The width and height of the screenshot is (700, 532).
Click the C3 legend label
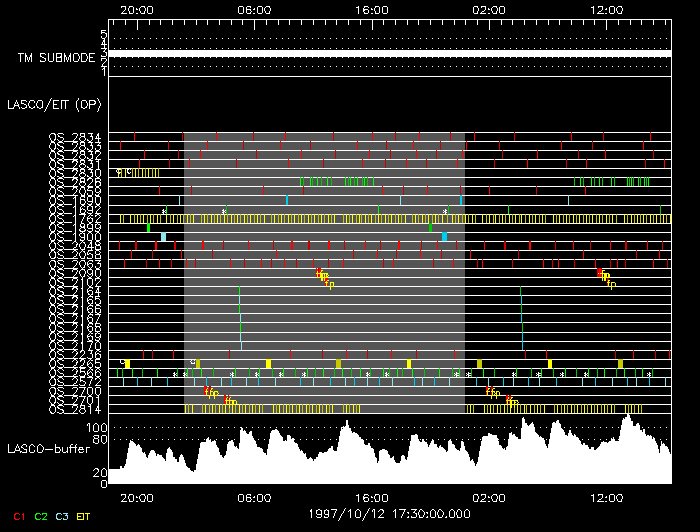click(62, 516)
